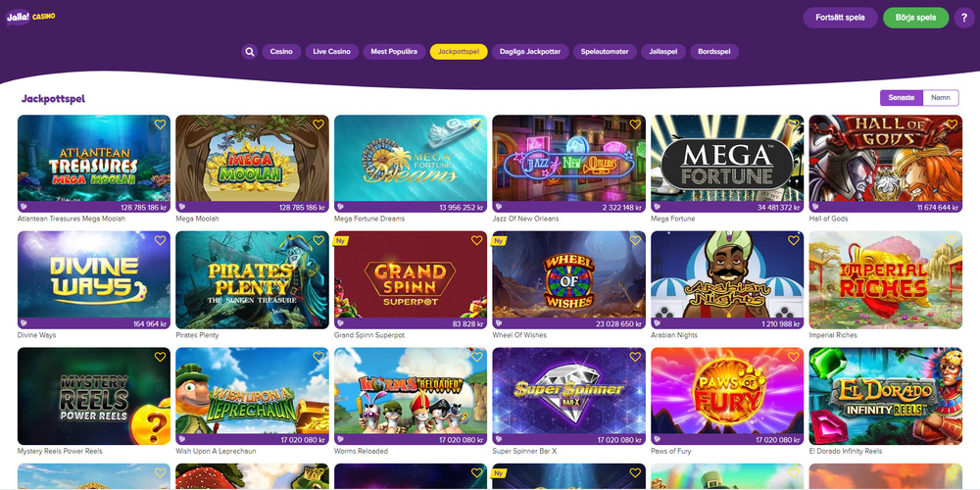Favorite Hall of Gods with heart icon

pos(952,124)
